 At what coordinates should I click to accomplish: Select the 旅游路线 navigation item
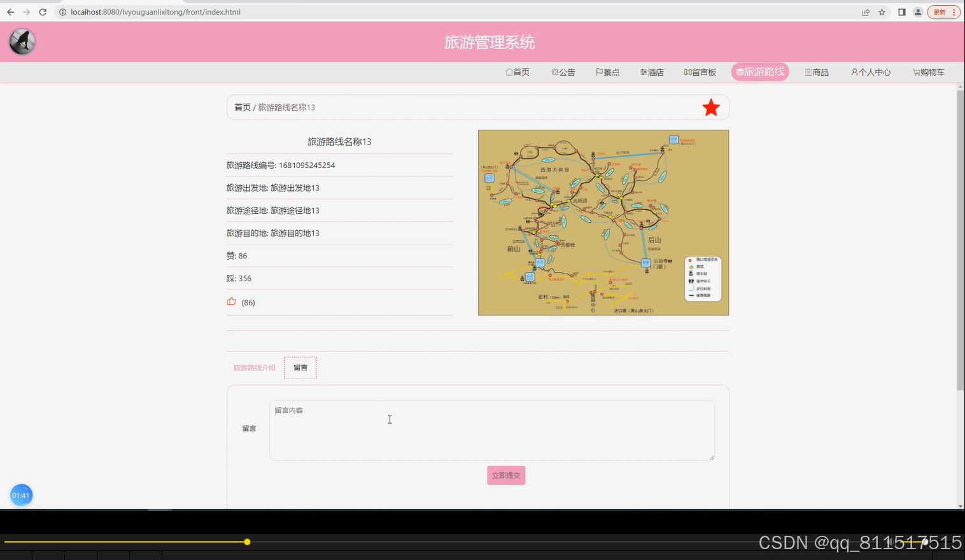click(759, 71)
